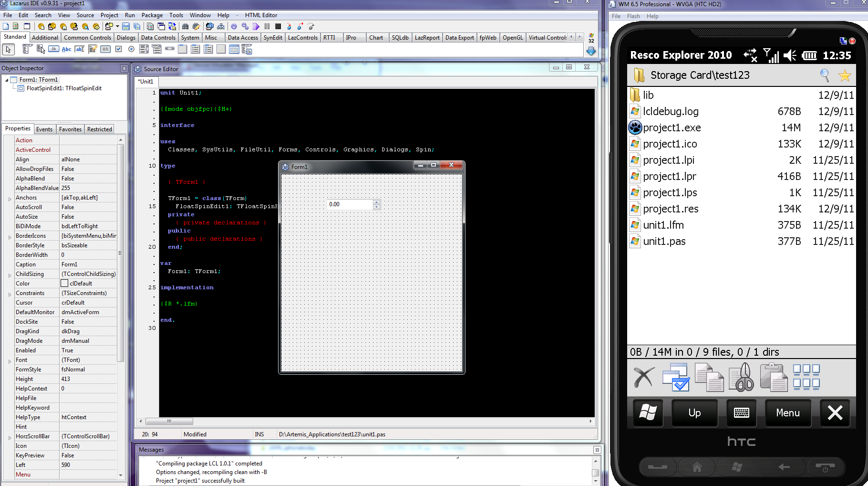Select the TLabel 'Abc' component icon

tap(66, 49)
